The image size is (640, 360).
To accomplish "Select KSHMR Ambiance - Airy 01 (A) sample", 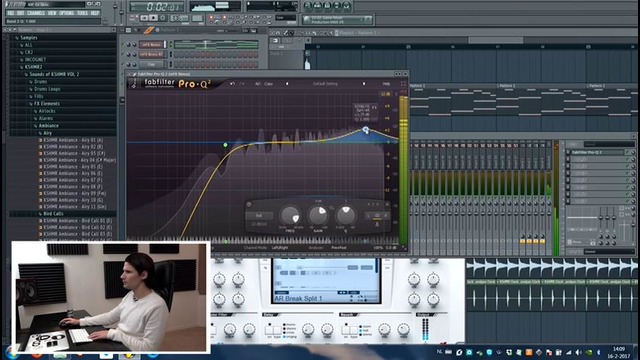I will (73, 140).
